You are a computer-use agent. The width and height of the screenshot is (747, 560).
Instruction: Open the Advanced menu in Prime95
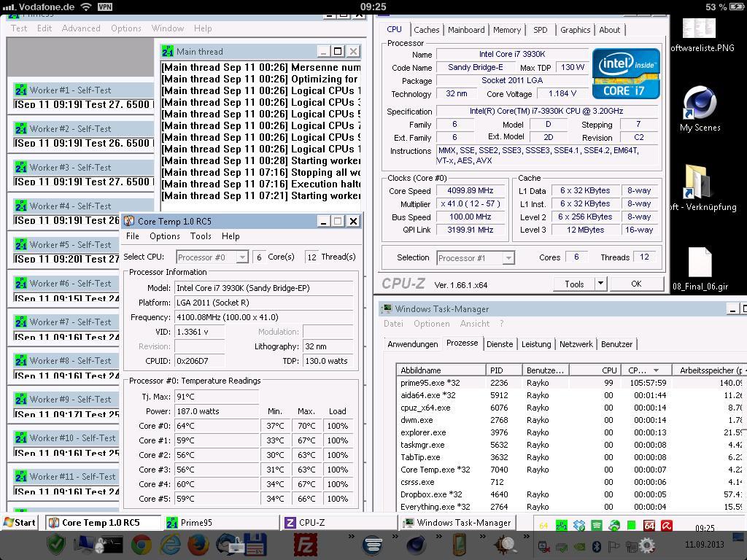point(81,28)
